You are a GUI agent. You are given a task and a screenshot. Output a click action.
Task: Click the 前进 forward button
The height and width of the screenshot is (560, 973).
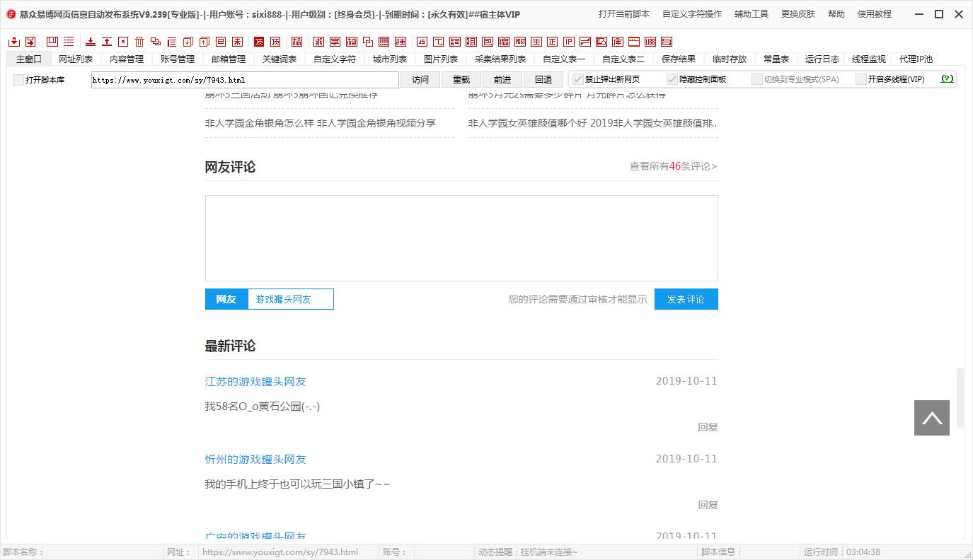502,80
